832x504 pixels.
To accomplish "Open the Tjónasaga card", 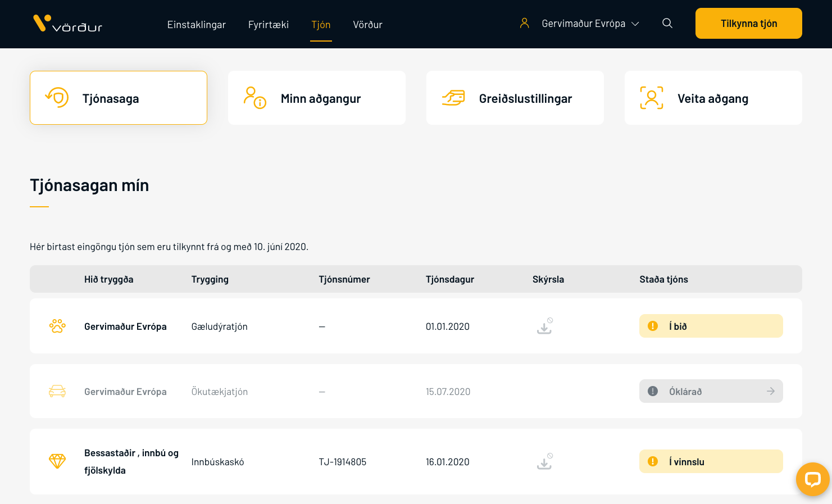I will (x=119, y=98).
